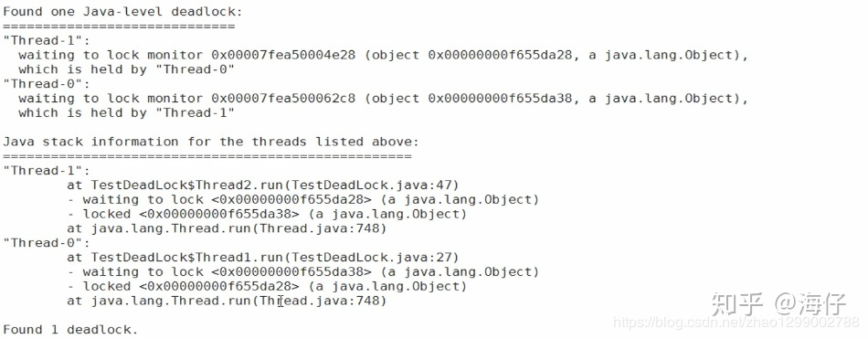The height and width of the screenshot is (339, 868).
Task: Click monitor address 0x00007fea50004e28
Action: pyautogui.click(x=283, y=55)
